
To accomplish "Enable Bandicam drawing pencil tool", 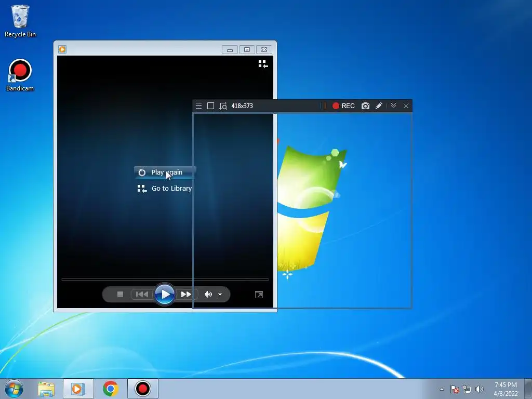I will [379, 106].
